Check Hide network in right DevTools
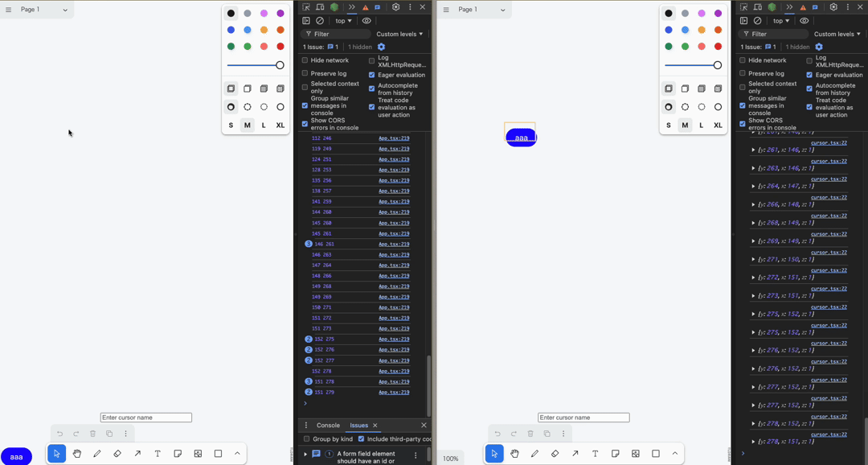868x465 pixels. click(743, 60)
